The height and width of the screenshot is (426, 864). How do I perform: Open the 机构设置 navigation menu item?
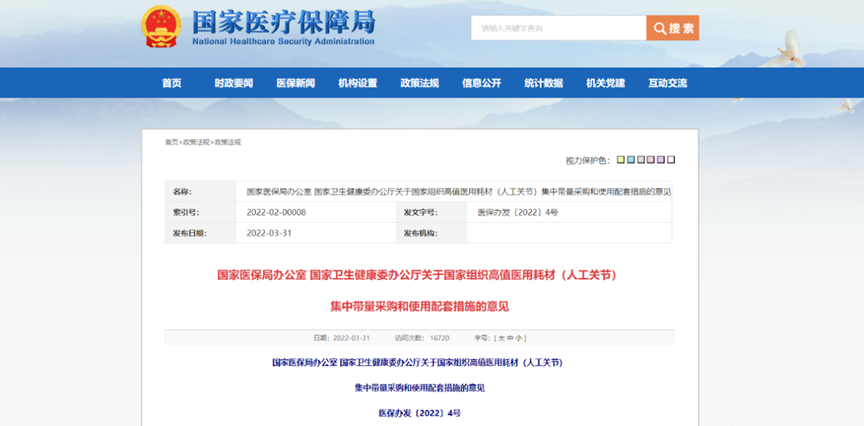pos(358,83)
